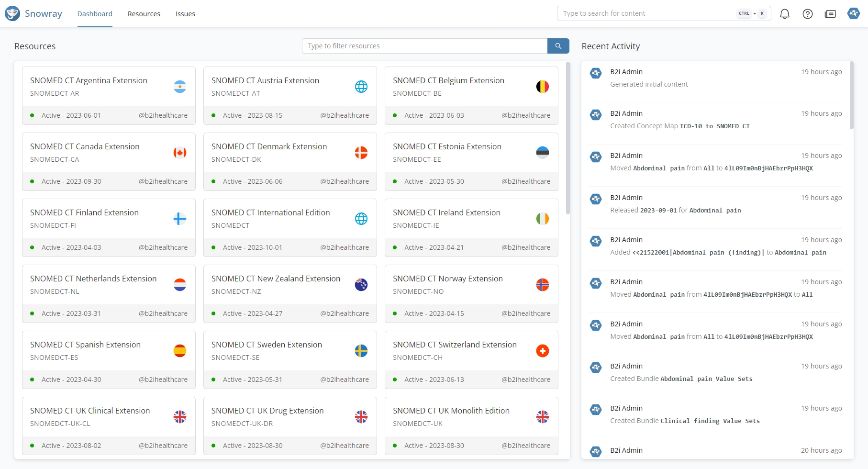Click the Resources list vertical scrollbar
868x469 pixels.
(568, 139)
